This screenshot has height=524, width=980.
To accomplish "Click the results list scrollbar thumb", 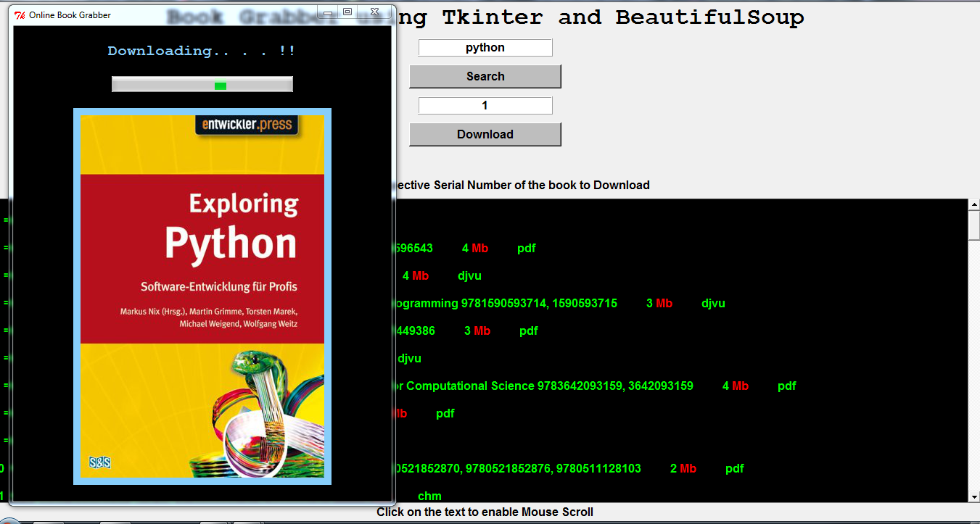I will 974,226.
